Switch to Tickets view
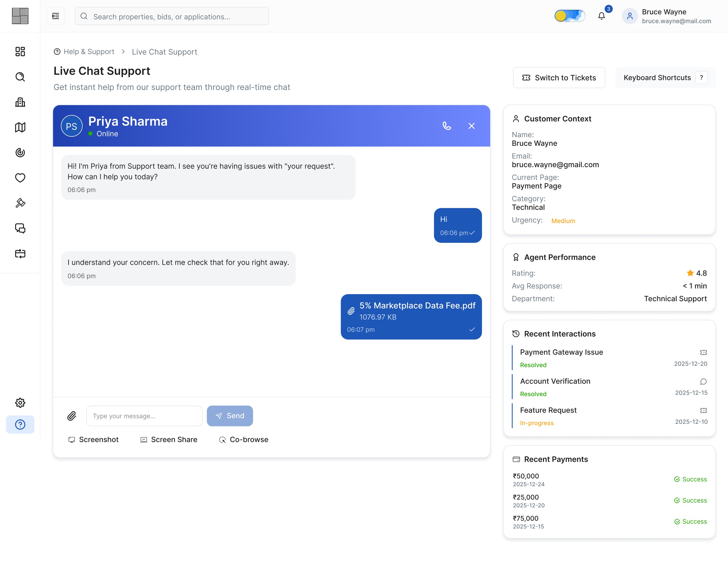Image resolution: width=728 pixels, height=562 pixels. [559, 78]
